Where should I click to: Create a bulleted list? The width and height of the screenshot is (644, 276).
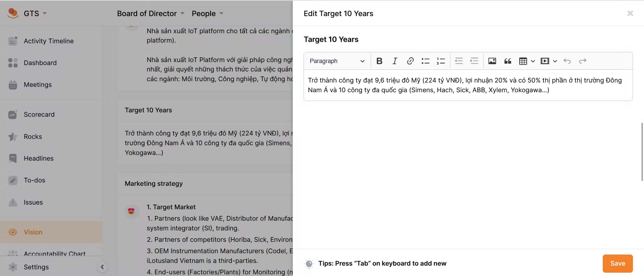(x=425, y=61)
